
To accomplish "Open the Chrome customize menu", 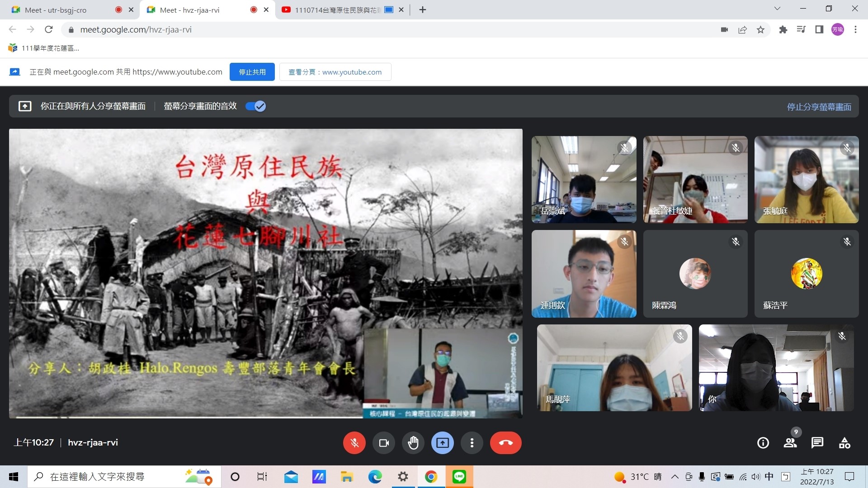I will [855, 29].
